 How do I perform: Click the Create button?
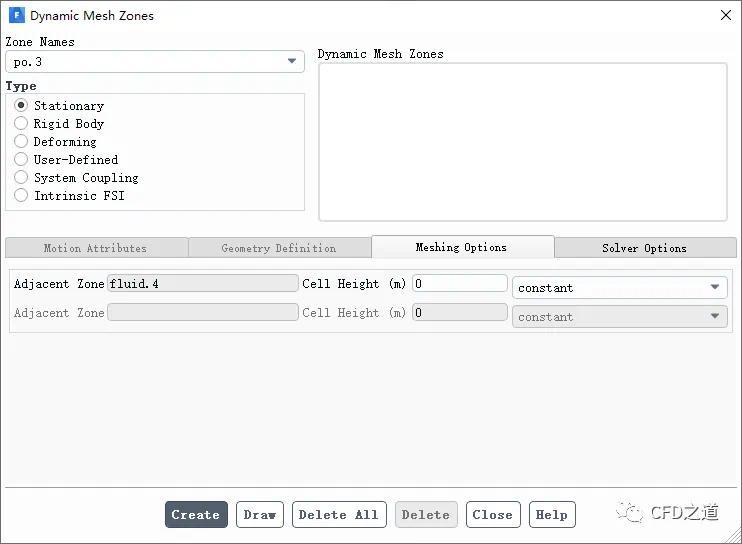click(x=196, y=514)
